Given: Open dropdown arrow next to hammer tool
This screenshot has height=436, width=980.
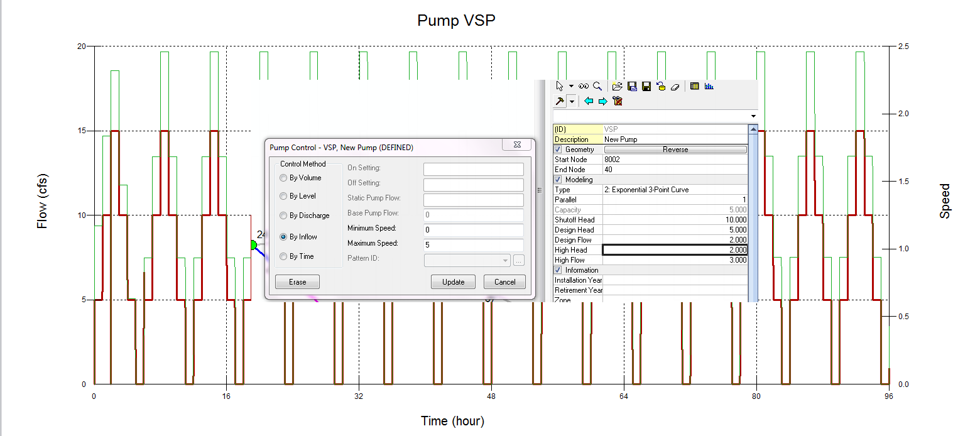Looking at the screenshot, I should point(572,101).
